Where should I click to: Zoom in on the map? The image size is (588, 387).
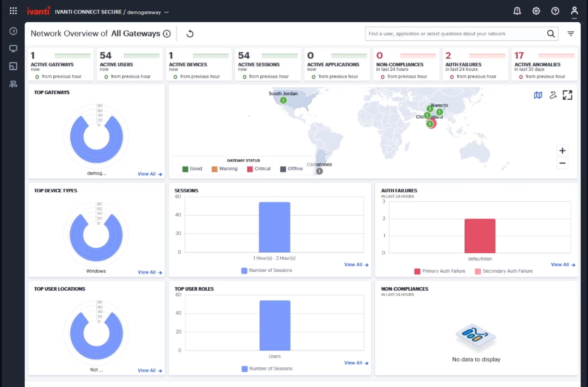[x=562, y=151]
